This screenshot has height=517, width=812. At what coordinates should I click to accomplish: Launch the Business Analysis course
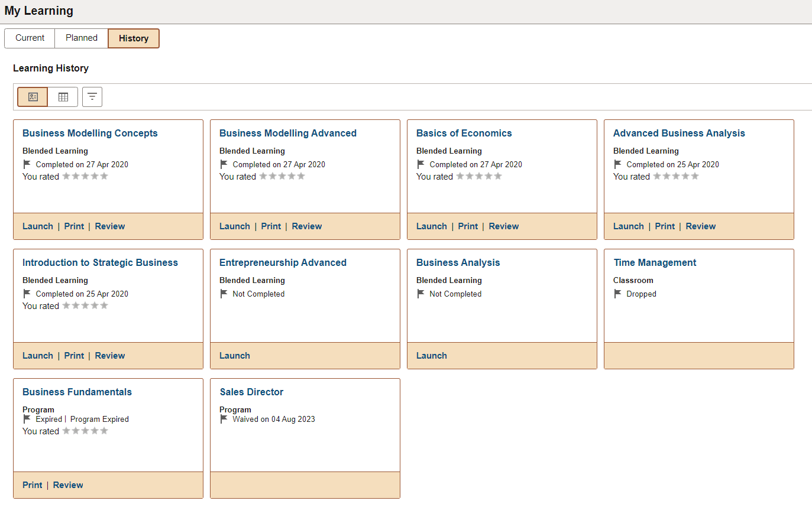click(431, 355)
